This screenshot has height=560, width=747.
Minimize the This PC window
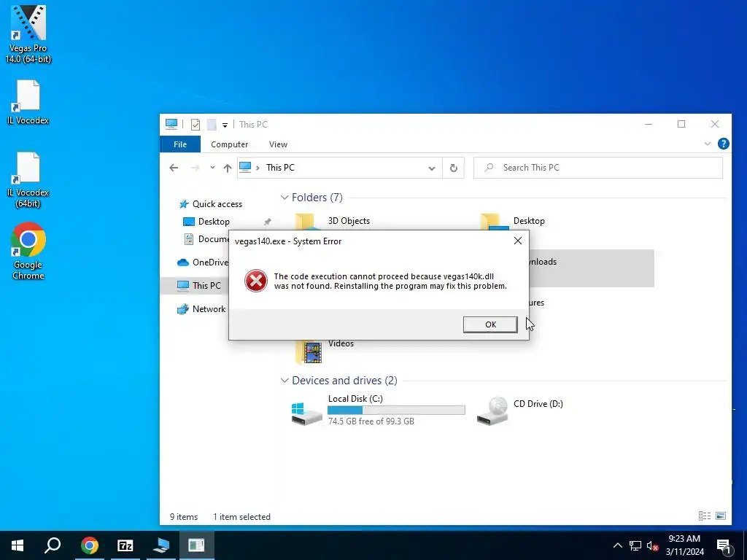point(649,124)
